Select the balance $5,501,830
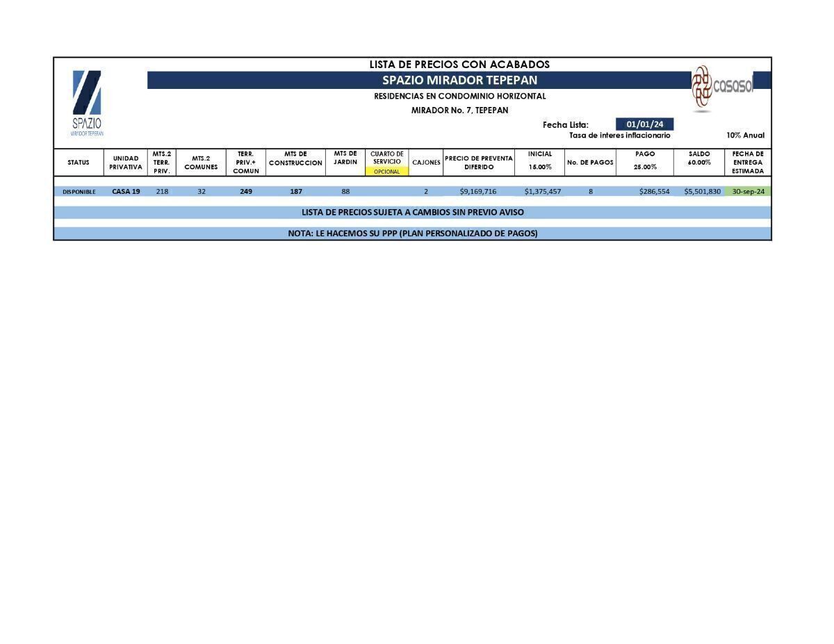The height and width of the screenshot is (644, 834). coord(702,191)
